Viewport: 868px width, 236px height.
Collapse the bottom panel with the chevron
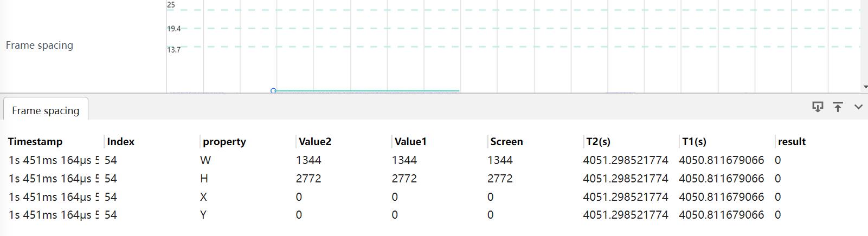(x=858, y=107)
